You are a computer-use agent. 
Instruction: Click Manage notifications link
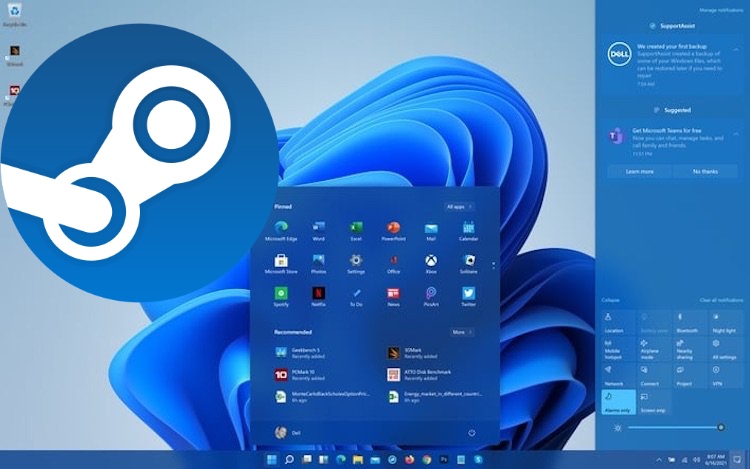(x=721, y=10)
